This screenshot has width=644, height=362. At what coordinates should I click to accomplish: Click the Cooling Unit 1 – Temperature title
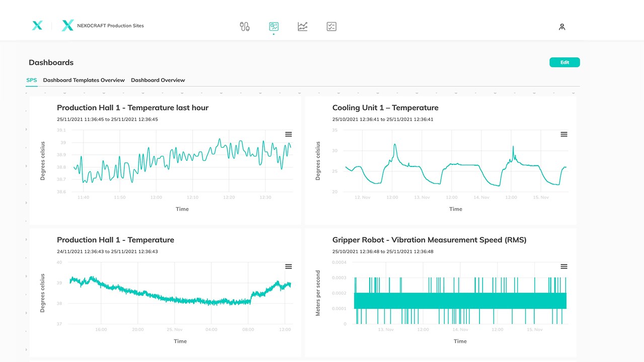[x=385, y=108]
